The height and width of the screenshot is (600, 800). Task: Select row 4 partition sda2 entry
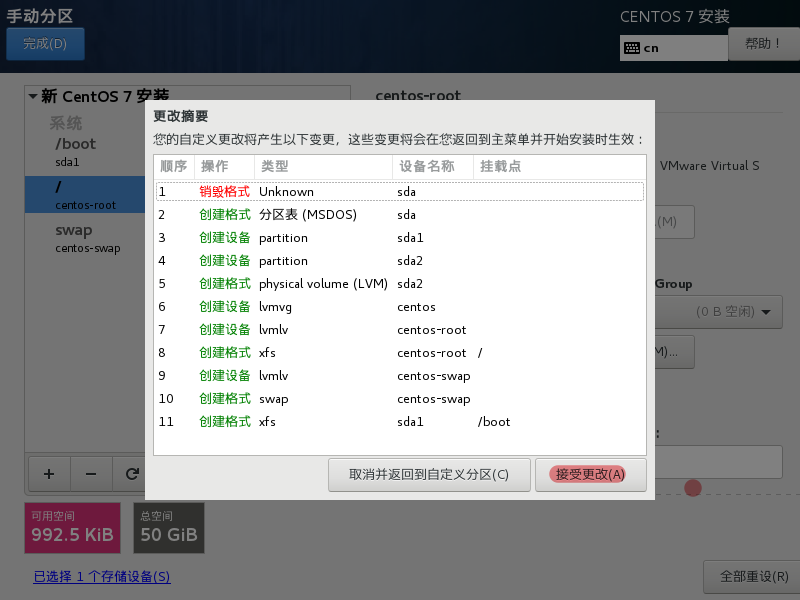[x=399, y=261]
